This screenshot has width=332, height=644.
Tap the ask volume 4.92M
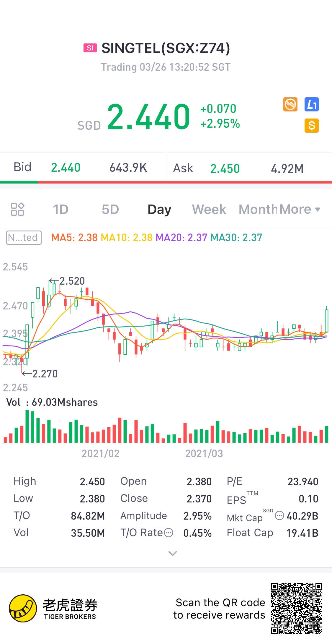point(287,169)
